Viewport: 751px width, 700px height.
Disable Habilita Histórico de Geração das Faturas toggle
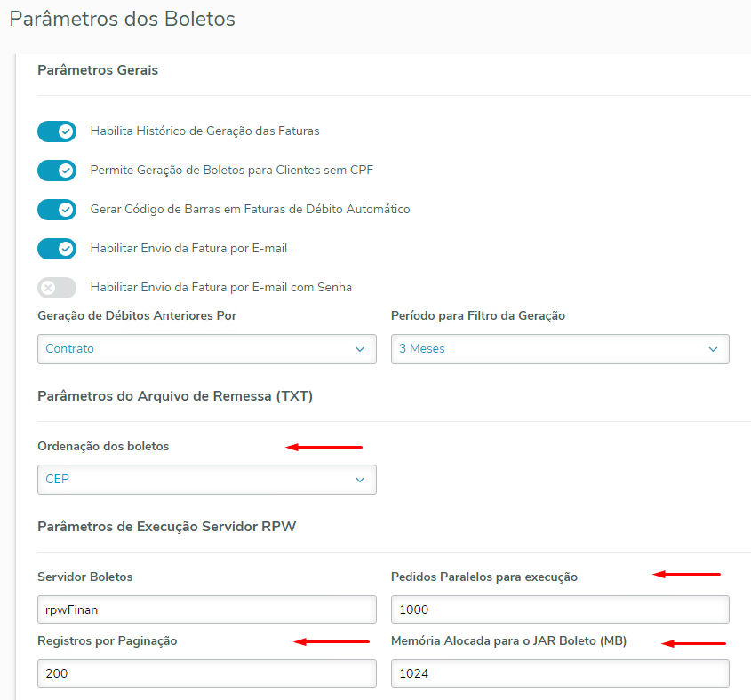[x=57, y=131]
